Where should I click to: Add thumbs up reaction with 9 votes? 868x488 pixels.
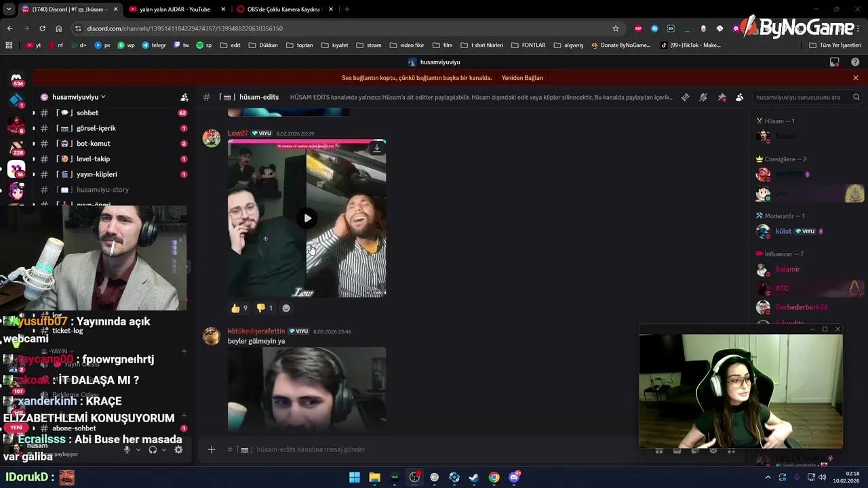coord(239,308)
